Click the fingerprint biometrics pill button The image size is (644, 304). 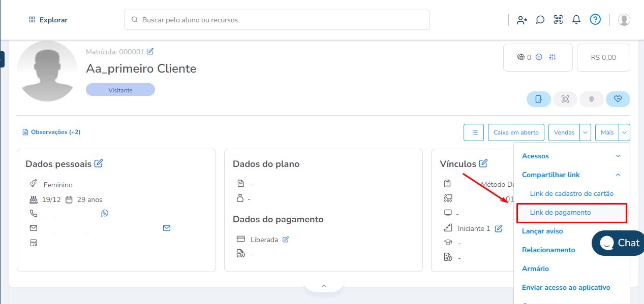pyautogui.click(x=591, y=99)
